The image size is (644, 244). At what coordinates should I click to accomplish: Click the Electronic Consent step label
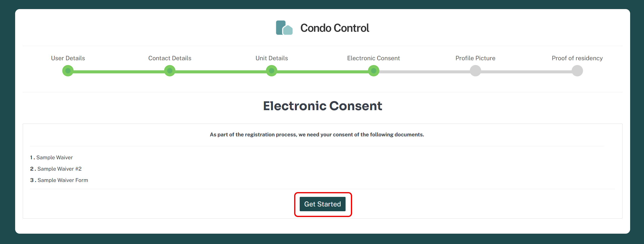pos(374,58)
